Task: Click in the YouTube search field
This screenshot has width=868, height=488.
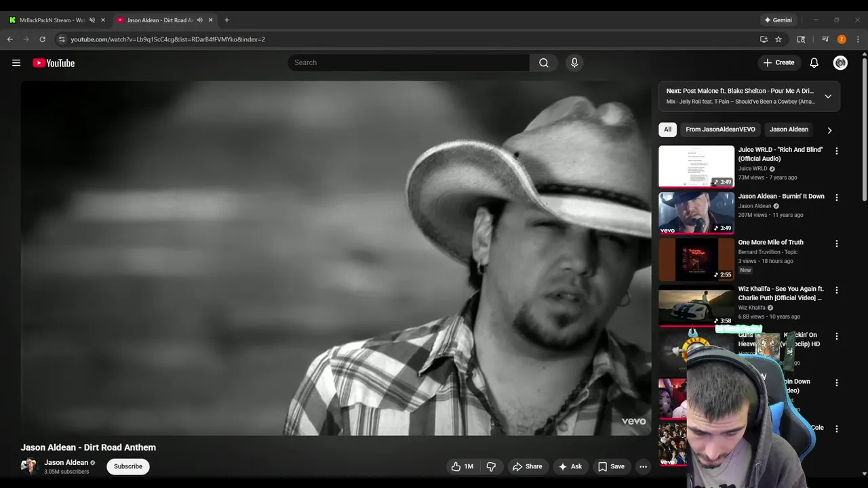Action: 408,63
